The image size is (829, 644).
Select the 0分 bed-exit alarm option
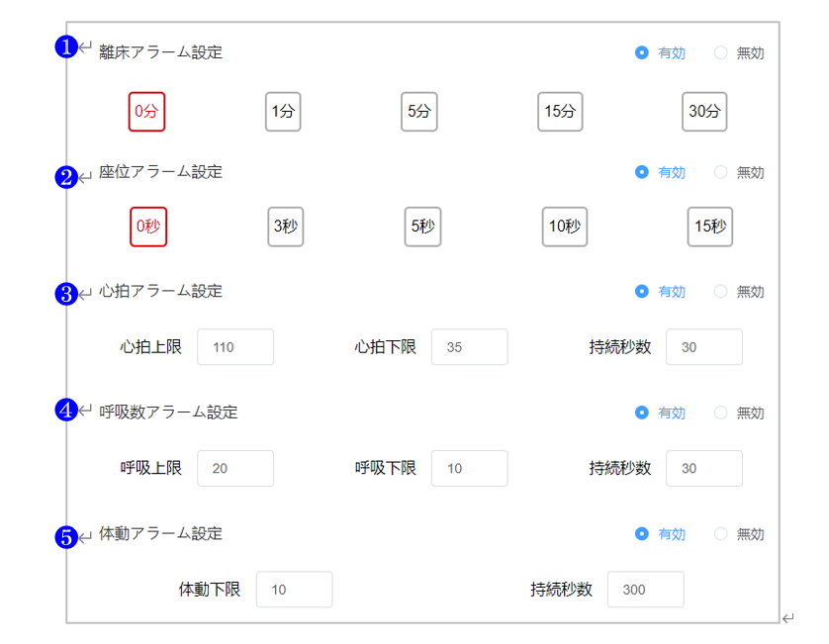tap(146, 112)
